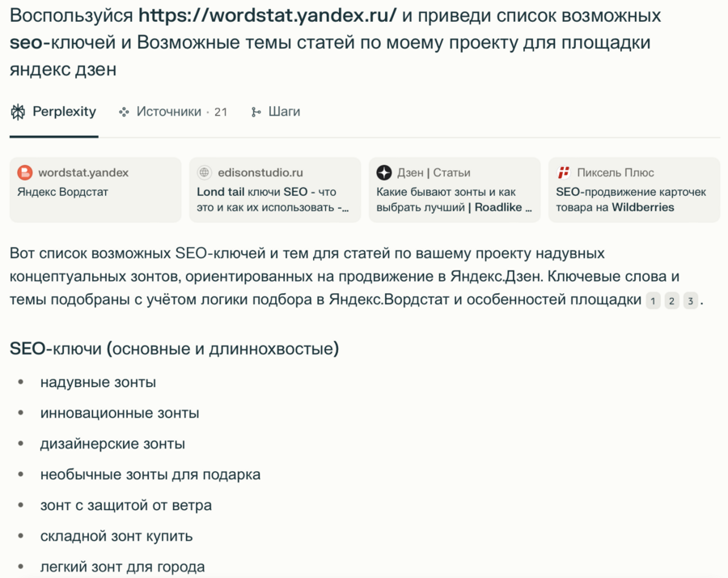Open the Long tail ключи SEO source card
This screenshot has width=728, height=578.
275,199
